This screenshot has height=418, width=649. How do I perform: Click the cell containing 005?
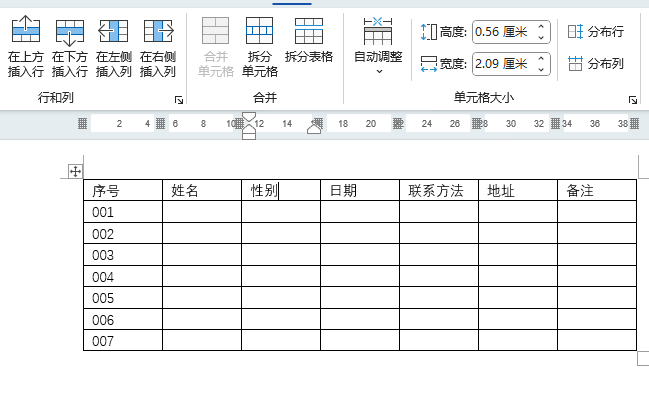click(x=123, y=298)
